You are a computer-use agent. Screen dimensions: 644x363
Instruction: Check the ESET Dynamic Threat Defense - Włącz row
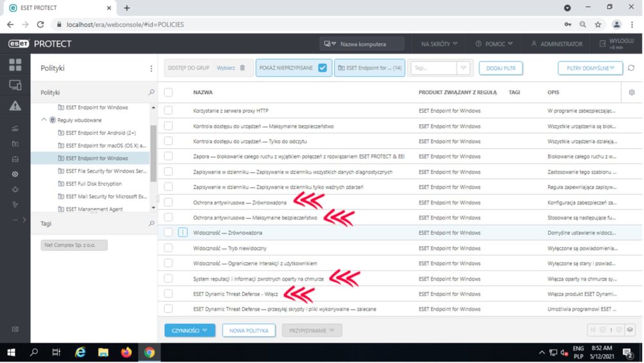click(x=168, y=293)
